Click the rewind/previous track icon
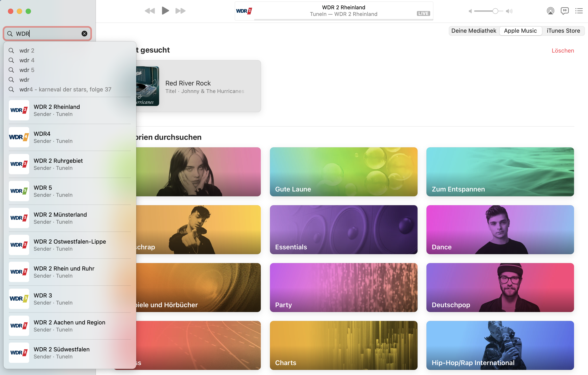This screenshot has height=375, width=588. (150, 11)
